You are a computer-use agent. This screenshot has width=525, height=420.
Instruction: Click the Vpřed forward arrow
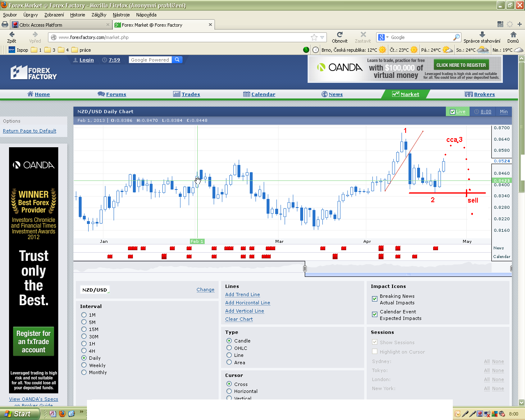[x=35, y=37]
